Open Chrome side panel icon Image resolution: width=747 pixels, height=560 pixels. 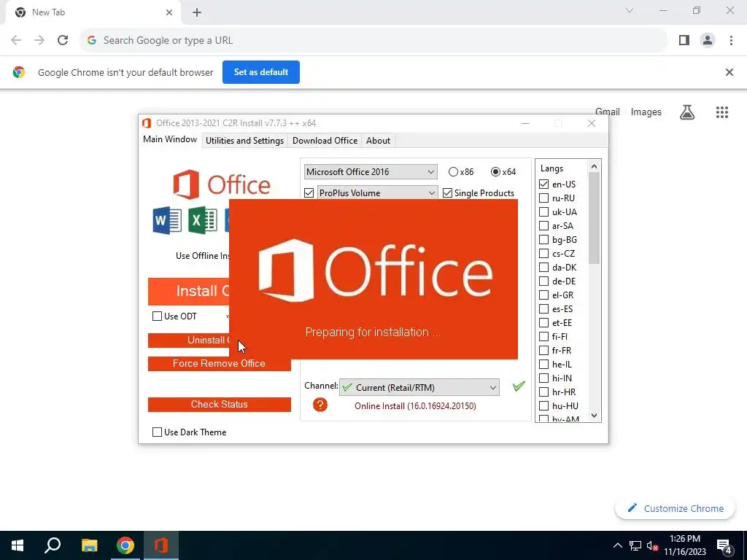click(x=684, y=40)
